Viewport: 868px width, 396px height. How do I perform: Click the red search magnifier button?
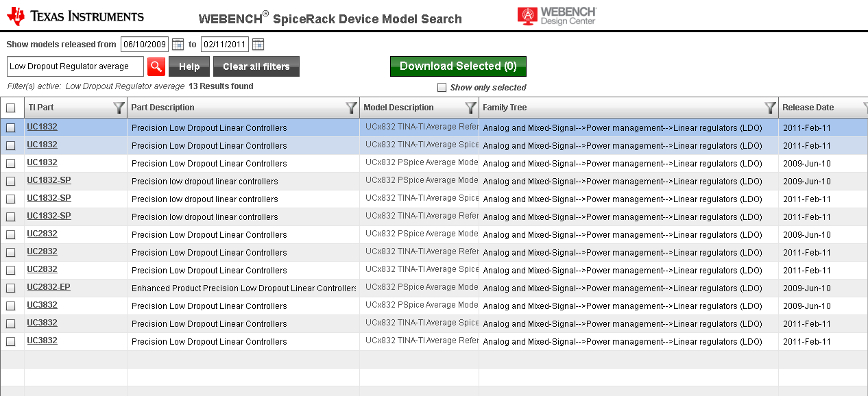click(x=156, y=66)
